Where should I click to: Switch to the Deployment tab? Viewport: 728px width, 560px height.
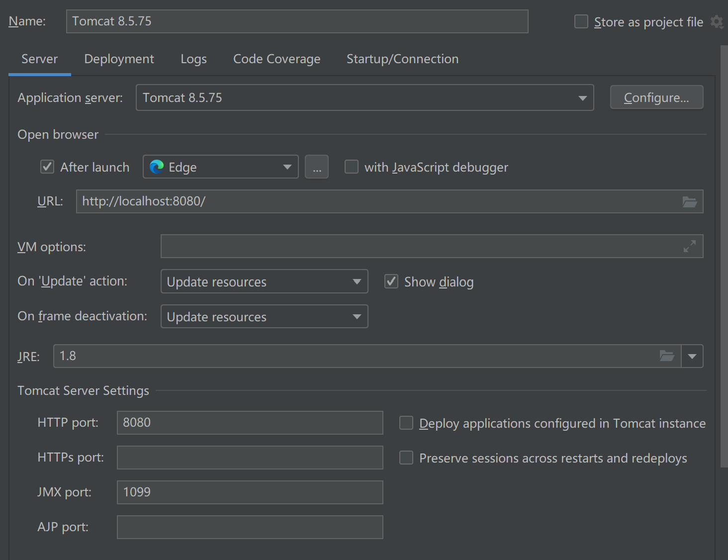(x=119, y=59)
